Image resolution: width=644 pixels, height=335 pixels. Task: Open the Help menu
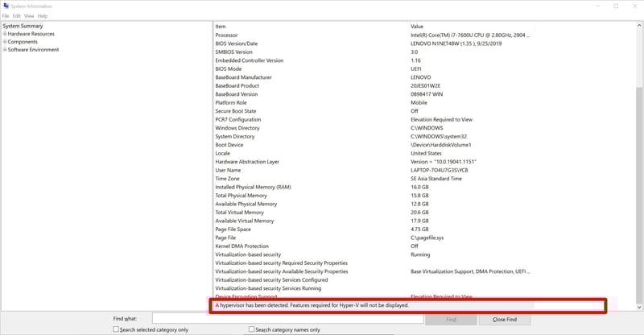43,15
